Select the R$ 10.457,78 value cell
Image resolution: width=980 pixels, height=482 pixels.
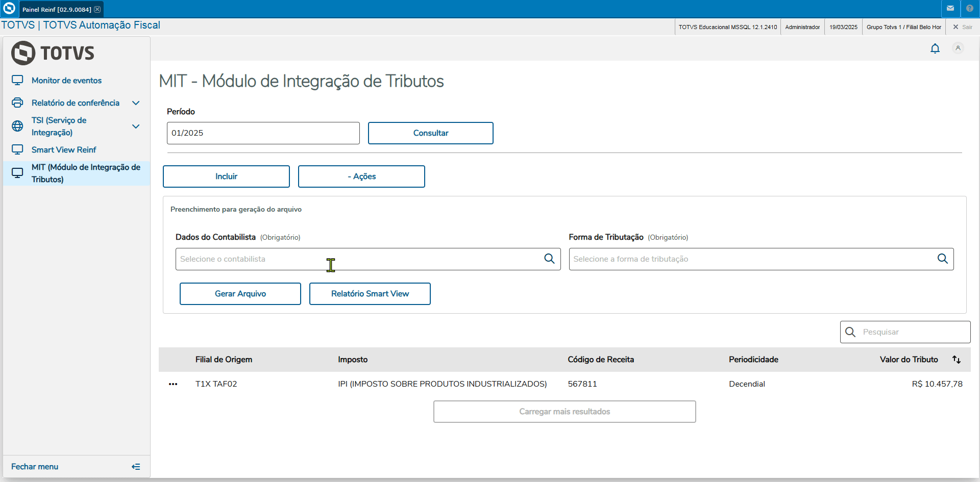tap(937, 384)
